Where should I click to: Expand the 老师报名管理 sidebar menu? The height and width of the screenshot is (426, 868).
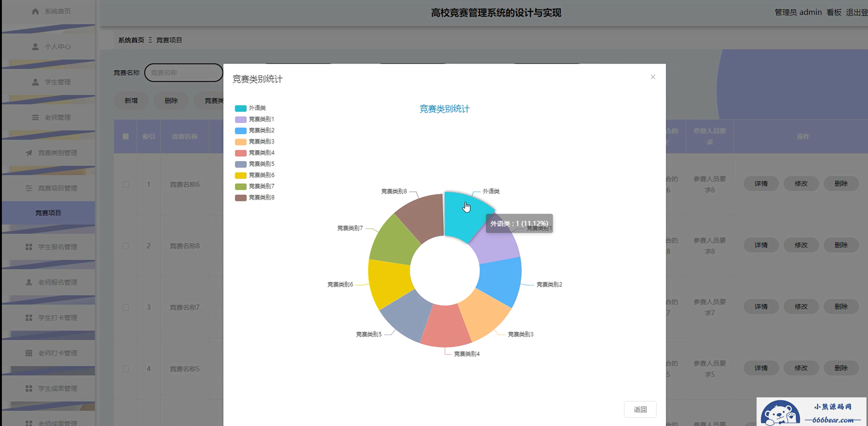point(48,282)
